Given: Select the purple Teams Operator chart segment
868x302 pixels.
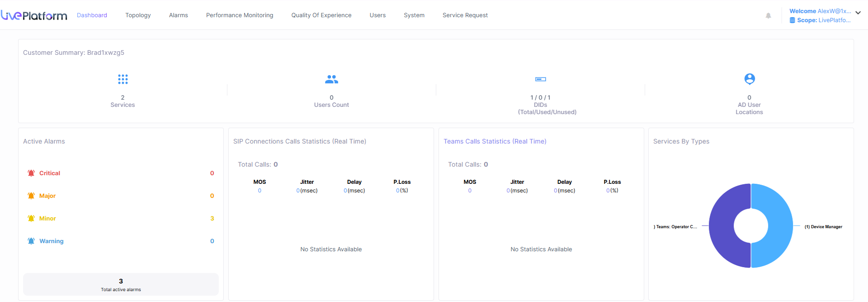Looking at the screenshot, I should pos(722,225).
